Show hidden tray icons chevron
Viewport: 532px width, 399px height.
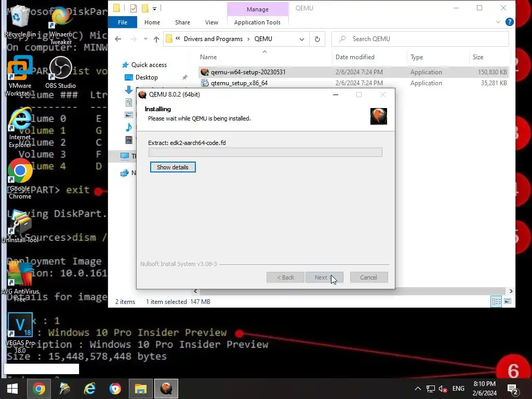[418, 389]
